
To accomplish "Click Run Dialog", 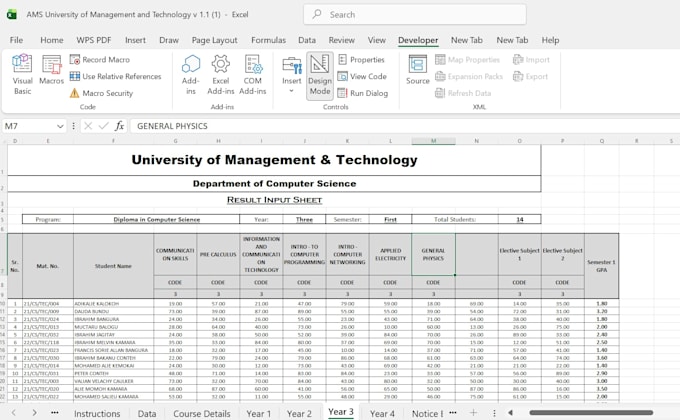I will (363, 93).
